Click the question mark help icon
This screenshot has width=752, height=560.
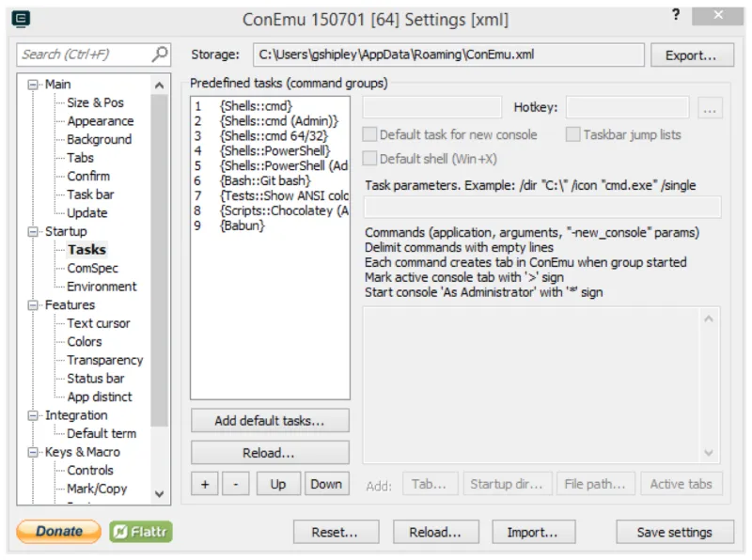[x=676, y=15]
